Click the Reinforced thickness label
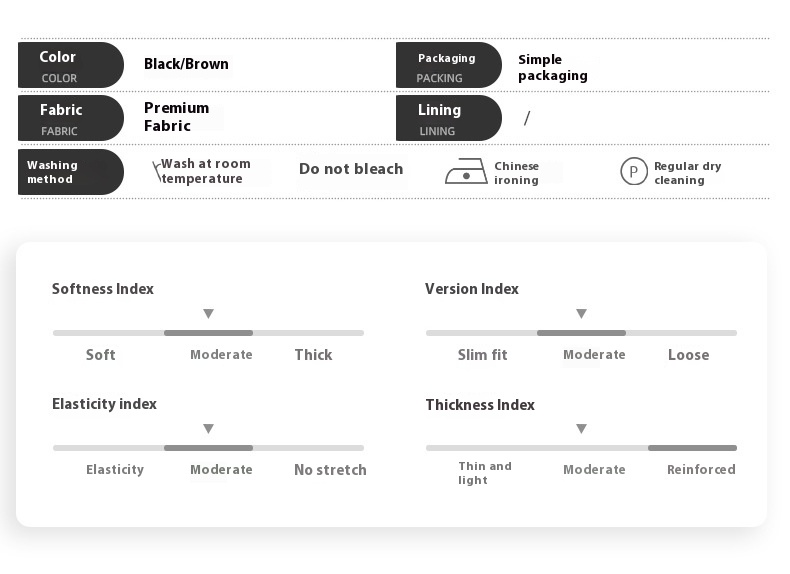 701,470
